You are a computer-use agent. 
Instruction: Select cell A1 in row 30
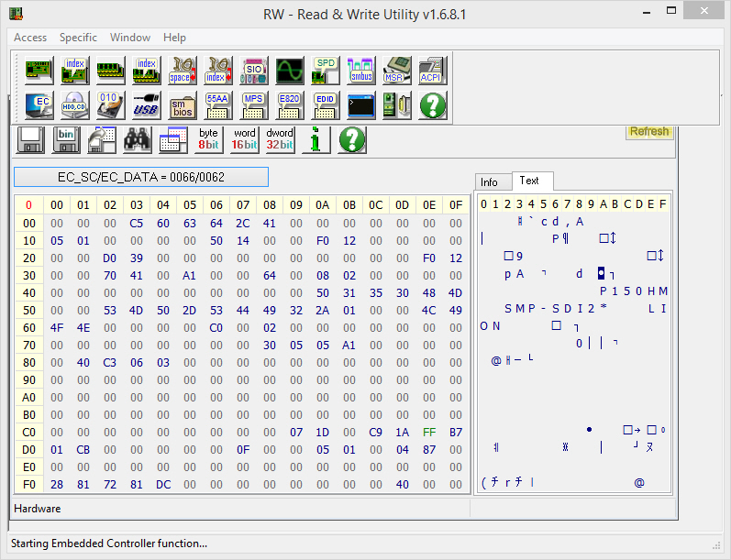(189, 275)
